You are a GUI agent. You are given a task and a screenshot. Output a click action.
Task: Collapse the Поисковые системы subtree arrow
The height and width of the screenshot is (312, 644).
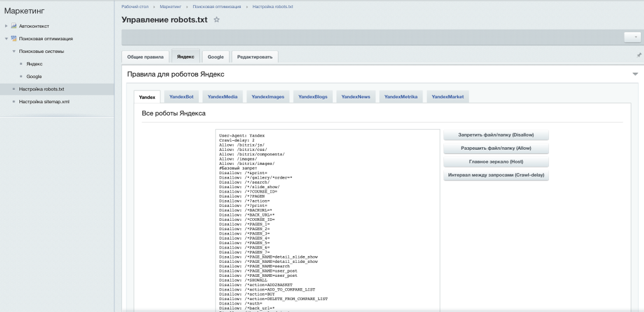[14, 52]
